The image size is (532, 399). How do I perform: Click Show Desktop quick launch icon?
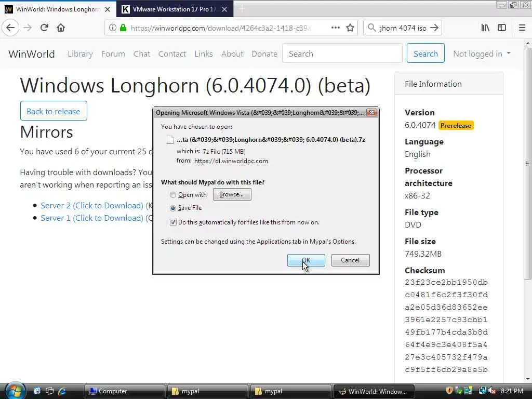(x=37, y=391)
